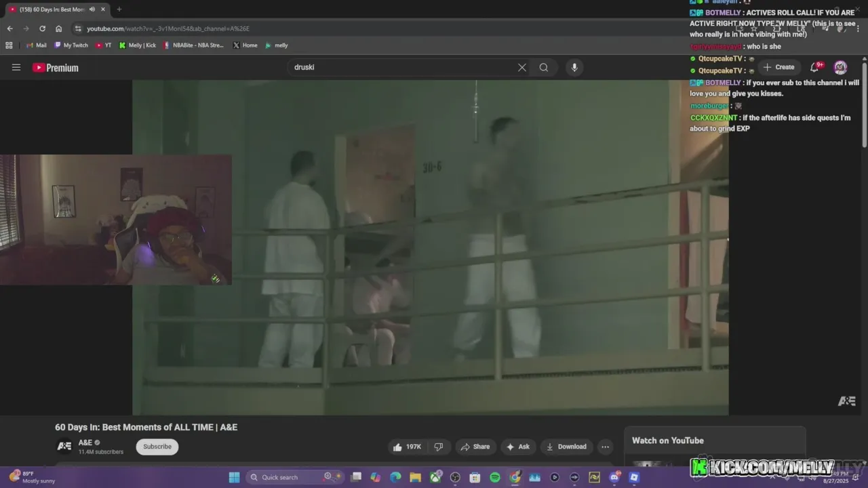Open Xbox app from the taskbar
Screen dimensions: 868x488
tap(435, 477)
